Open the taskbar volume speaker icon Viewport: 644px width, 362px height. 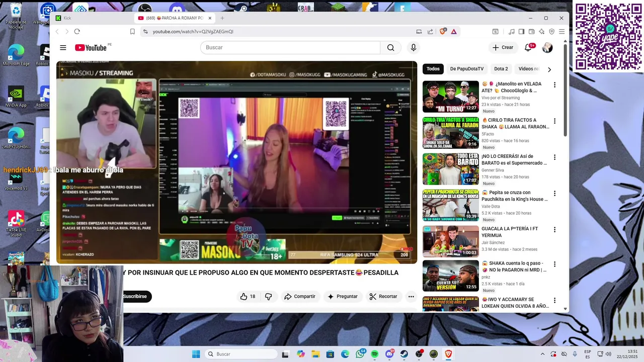tap(608, 354)
